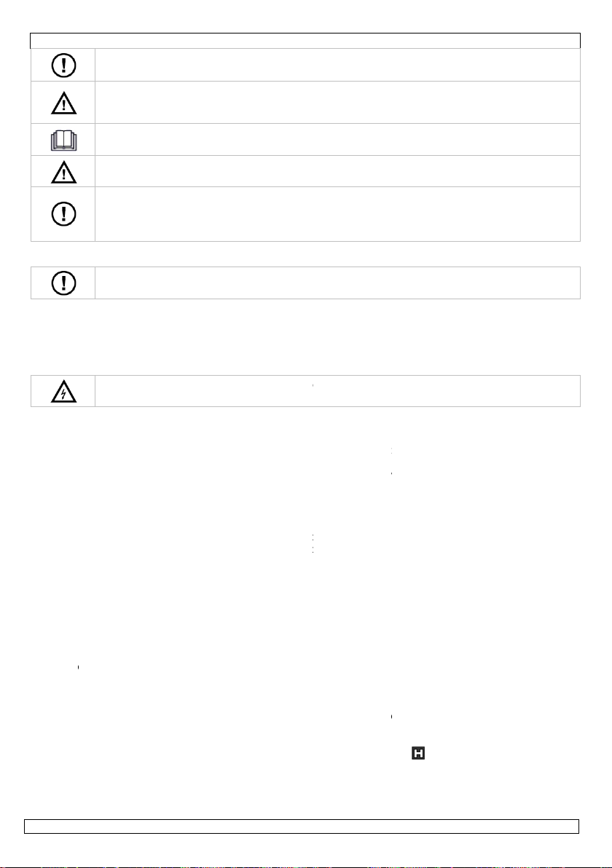Click the blank cell in the standalone exclamation box

(337, 283)
